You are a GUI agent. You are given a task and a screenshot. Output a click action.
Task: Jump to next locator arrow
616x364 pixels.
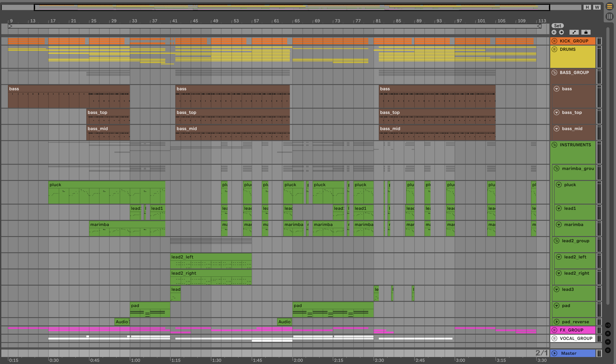561,32
